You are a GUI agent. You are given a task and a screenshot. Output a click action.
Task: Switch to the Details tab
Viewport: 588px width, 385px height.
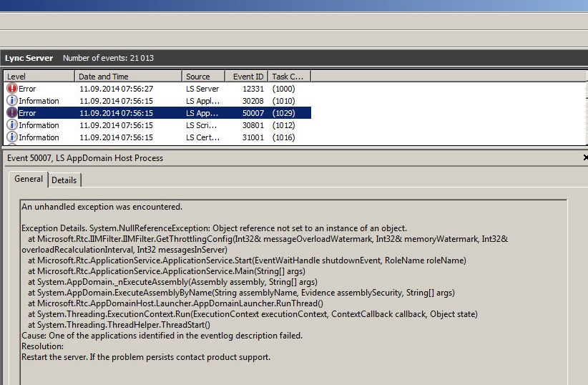(x=64, y=180)
